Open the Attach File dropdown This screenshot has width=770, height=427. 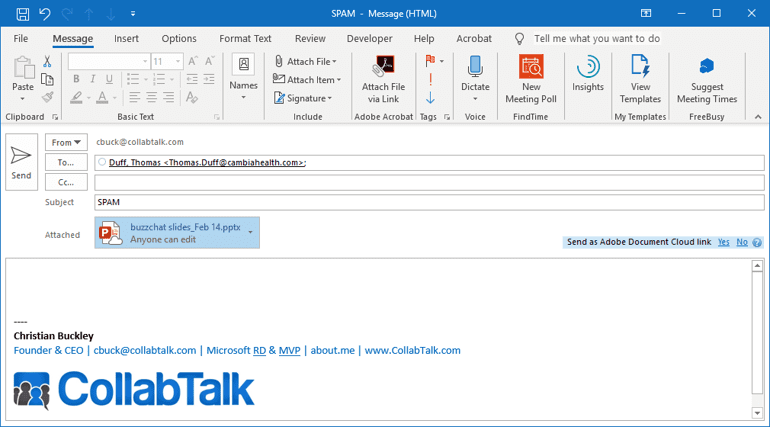coord(304,61)
